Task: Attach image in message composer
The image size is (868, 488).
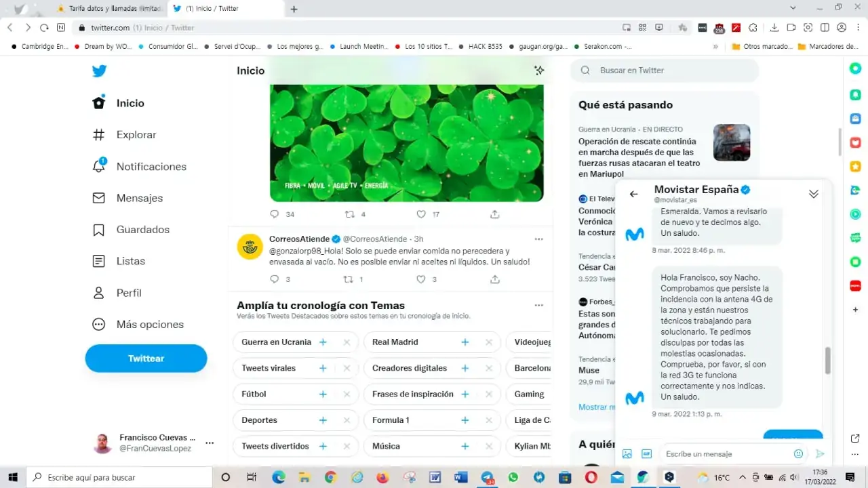Action: [627, 454]
